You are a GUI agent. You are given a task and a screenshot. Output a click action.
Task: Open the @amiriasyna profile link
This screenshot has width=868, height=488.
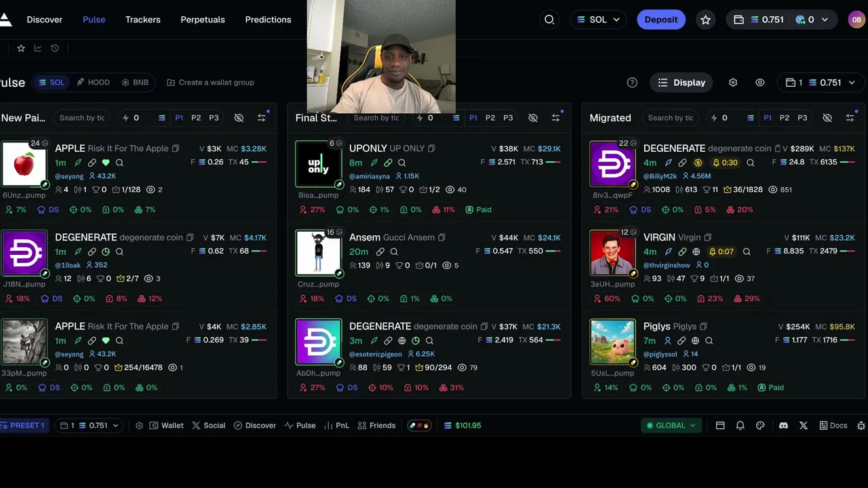coord(370,176)
